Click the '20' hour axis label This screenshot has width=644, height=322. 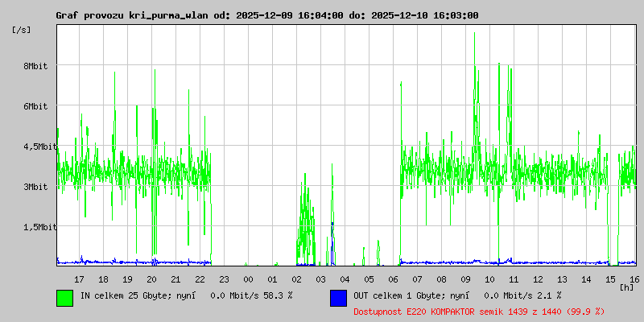click(151, 279)
